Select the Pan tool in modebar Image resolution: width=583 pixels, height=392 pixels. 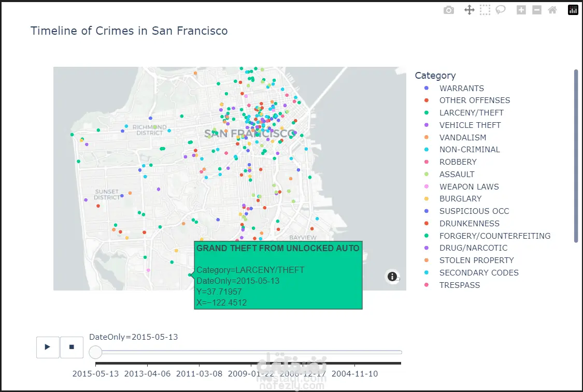pos(469,10)
